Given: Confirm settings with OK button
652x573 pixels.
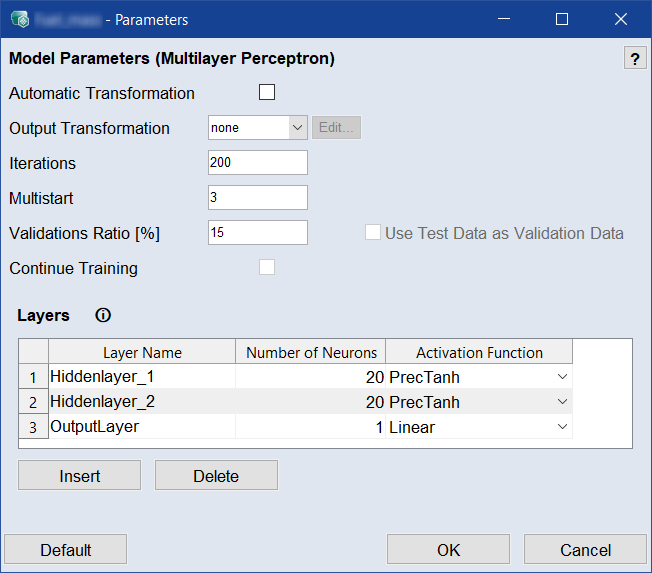Looking at the screenshot, I should coord(448,550).
